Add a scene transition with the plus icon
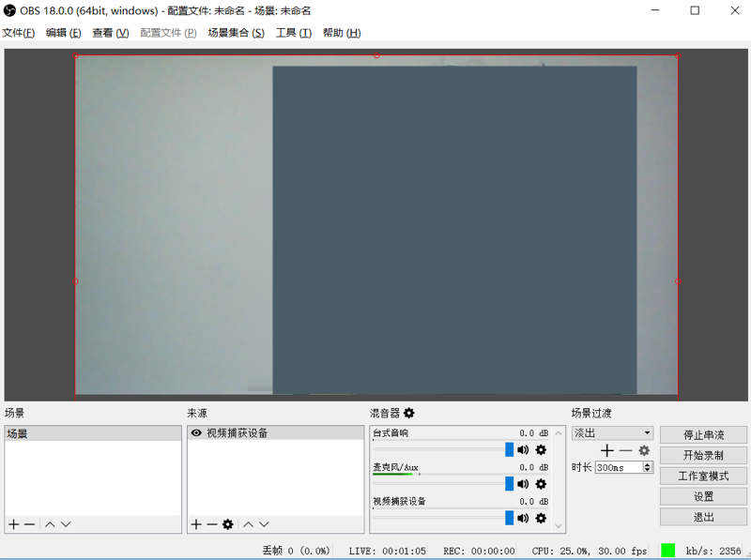The width and height of the screenshot is (751, 560). click(x=606, y=450)
